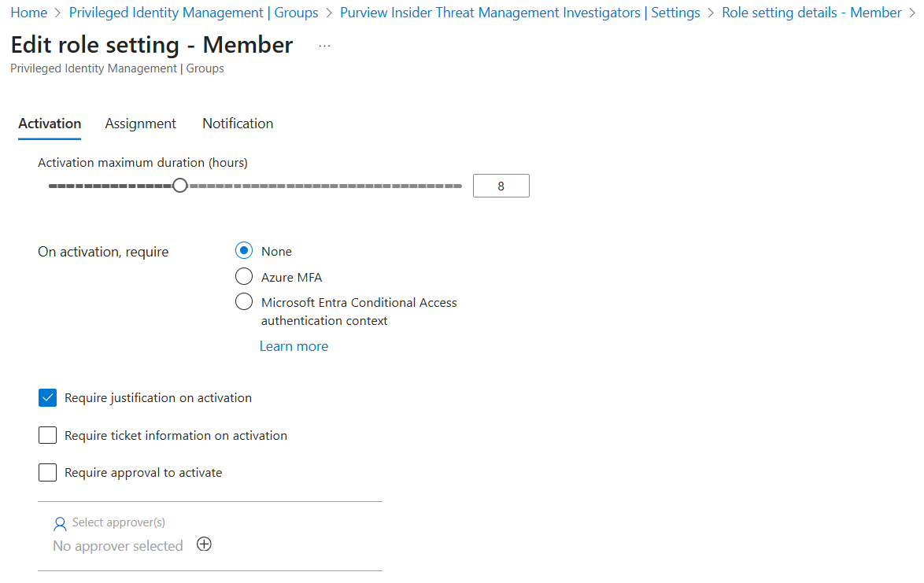Open the Notification tab
This screenshot has width=924, height=583.
(238, 124)
